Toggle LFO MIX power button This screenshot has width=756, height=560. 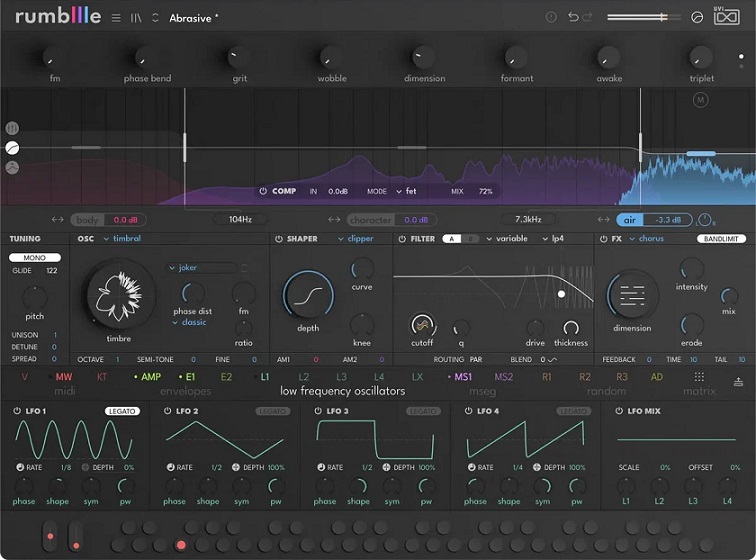coord(619,411)
